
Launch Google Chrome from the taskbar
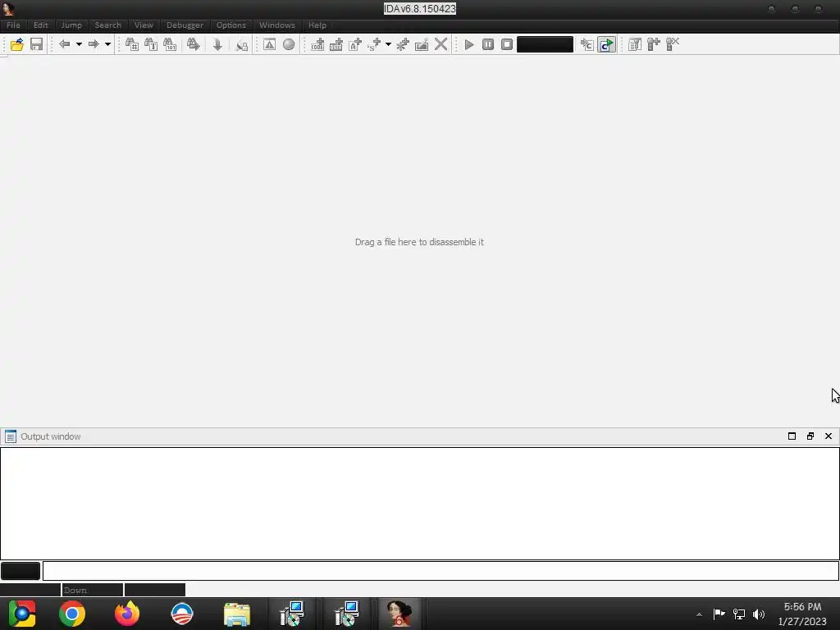tap(72, 614)
